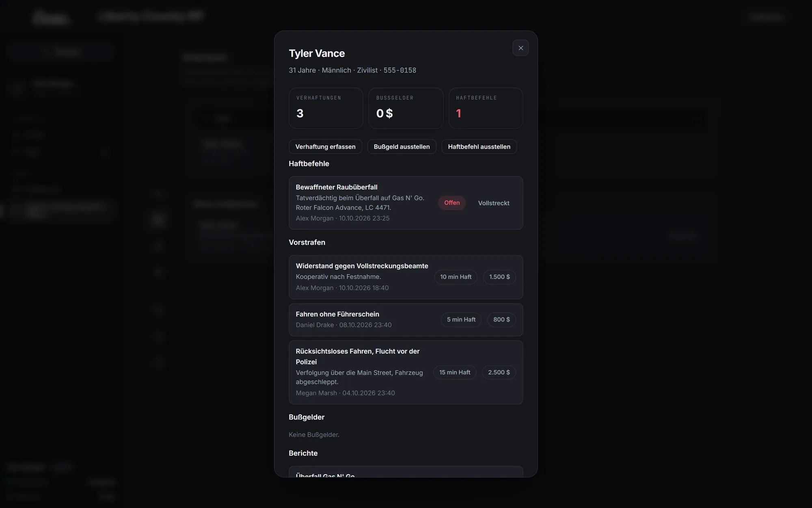Click the 800 $ fine badge

click(x=501, y=319)
